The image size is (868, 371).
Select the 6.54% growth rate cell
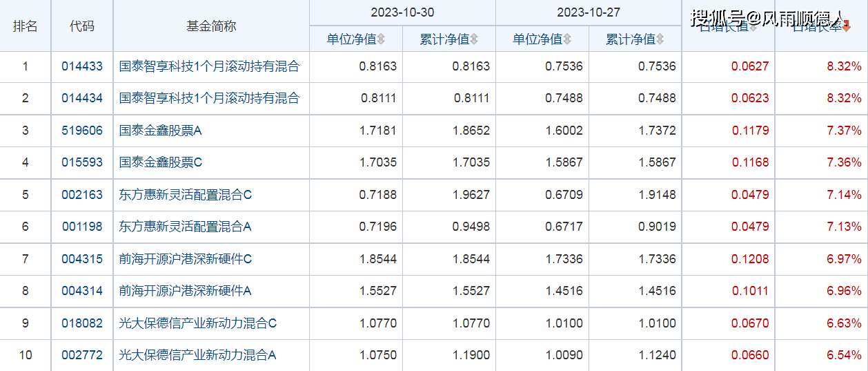[x=844, y=355]
